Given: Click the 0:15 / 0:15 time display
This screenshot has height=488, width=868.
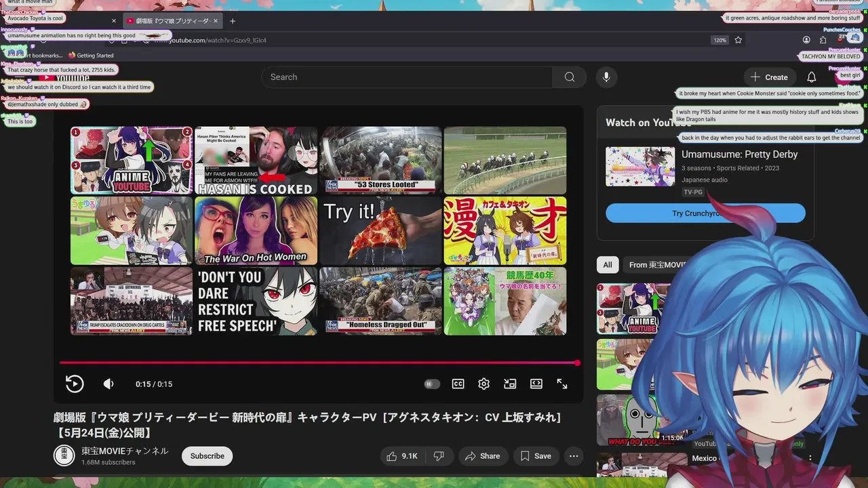Looking at the screenshot, I should point(154,384).
